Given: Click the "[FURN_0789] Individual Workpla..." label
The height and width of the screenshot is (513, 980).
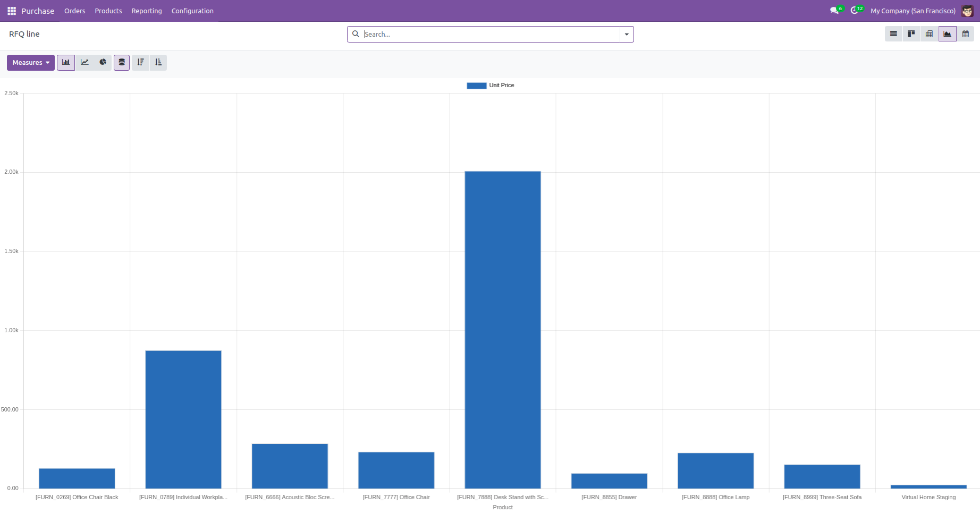Looking at the screenshot, I should [183, 498].
